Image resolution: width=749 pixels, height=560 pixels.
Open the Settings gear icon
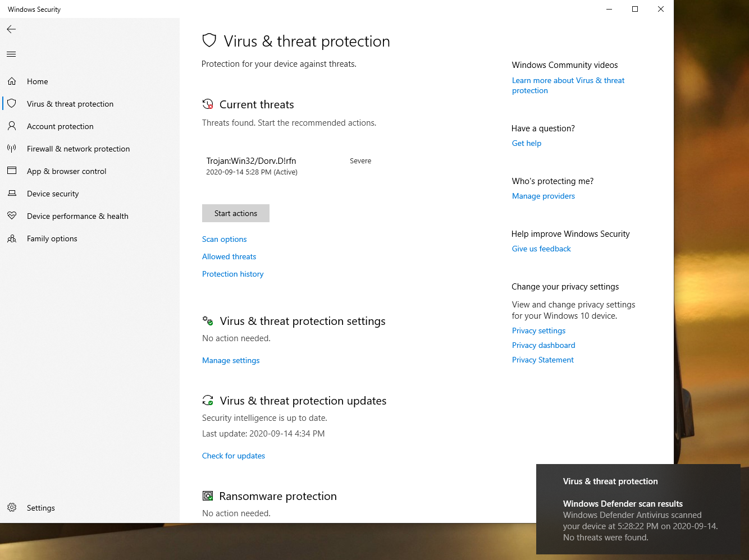pyautogui.click(x=12, y=508)
